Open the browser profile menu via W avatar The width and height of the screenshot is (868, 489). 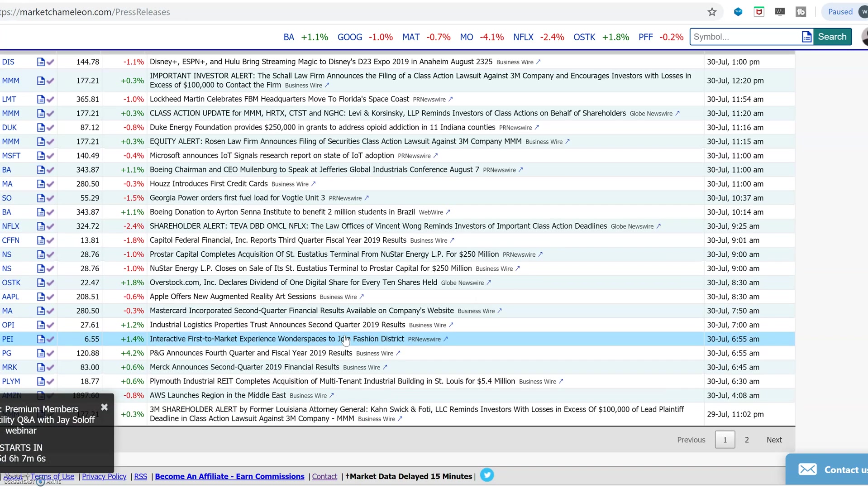click(x=863, y=12)
